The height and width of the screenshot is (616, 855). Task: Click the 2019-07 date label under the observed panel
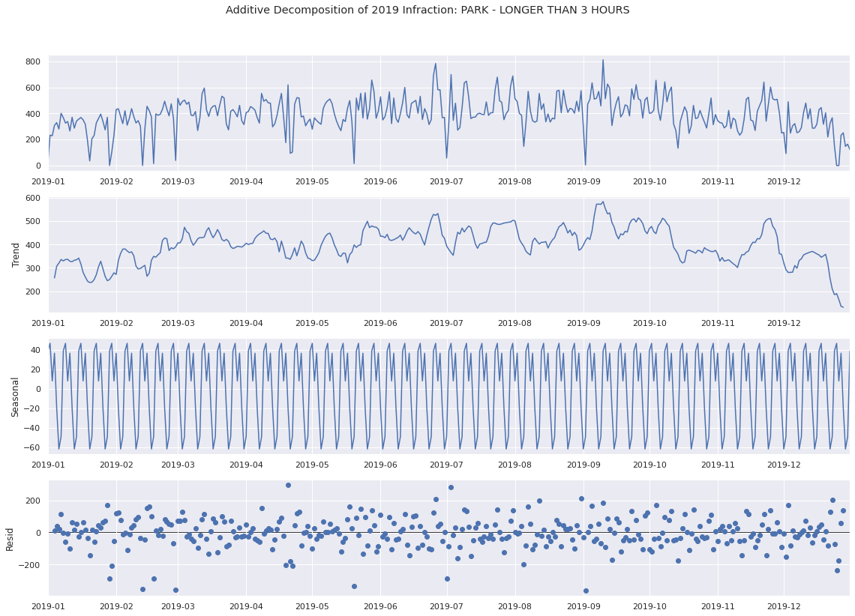tap(447, 181)
